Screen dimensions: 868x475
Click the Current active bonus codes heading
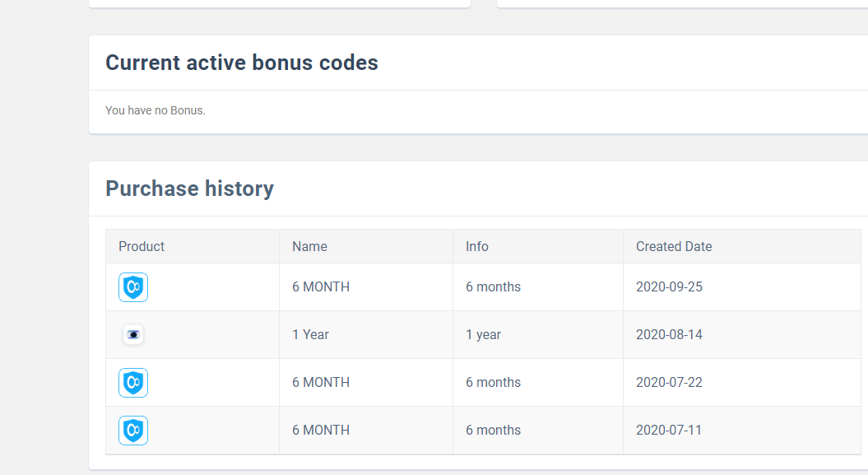242,63
